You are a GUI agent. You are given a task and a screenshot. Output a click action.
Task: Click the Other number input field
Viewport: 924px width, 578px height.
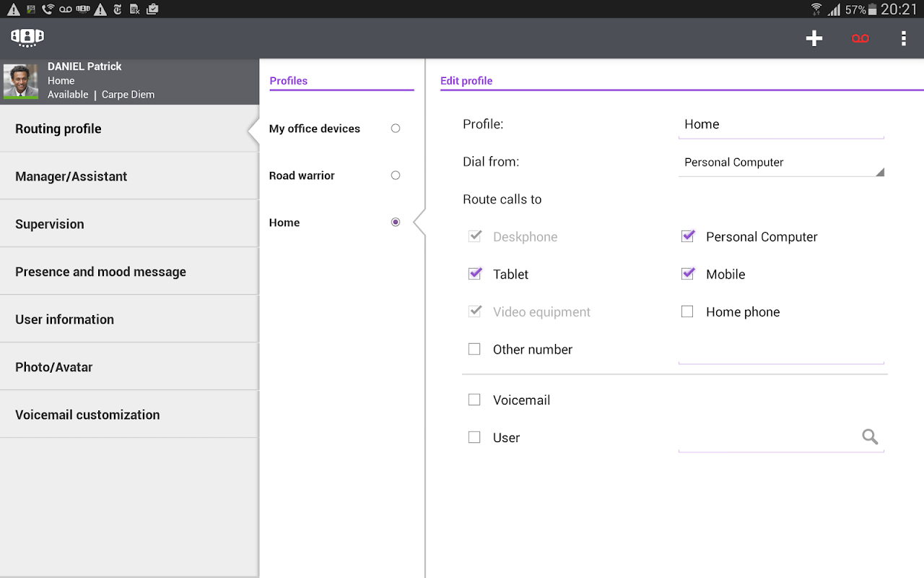[x=781, y=351]
